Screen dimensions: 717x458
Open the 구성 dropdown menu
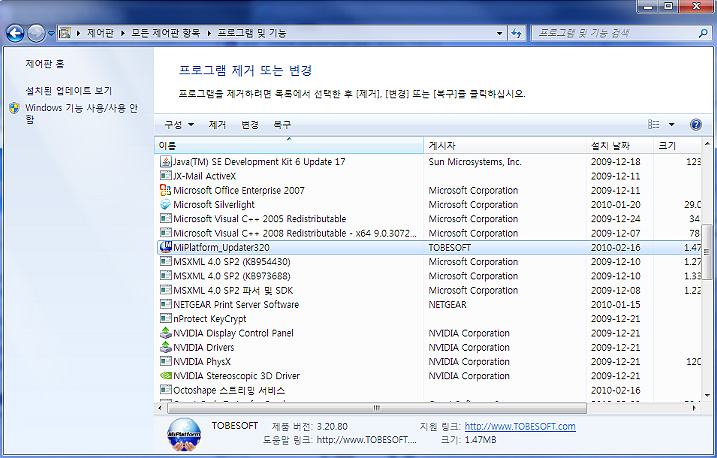click(x=179, y=125)
